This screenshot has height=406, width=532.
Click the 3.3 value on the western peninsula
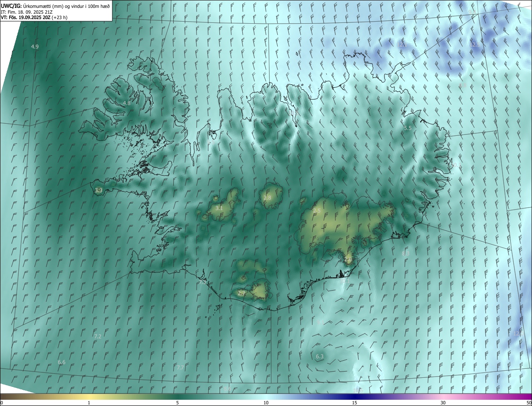99,191
